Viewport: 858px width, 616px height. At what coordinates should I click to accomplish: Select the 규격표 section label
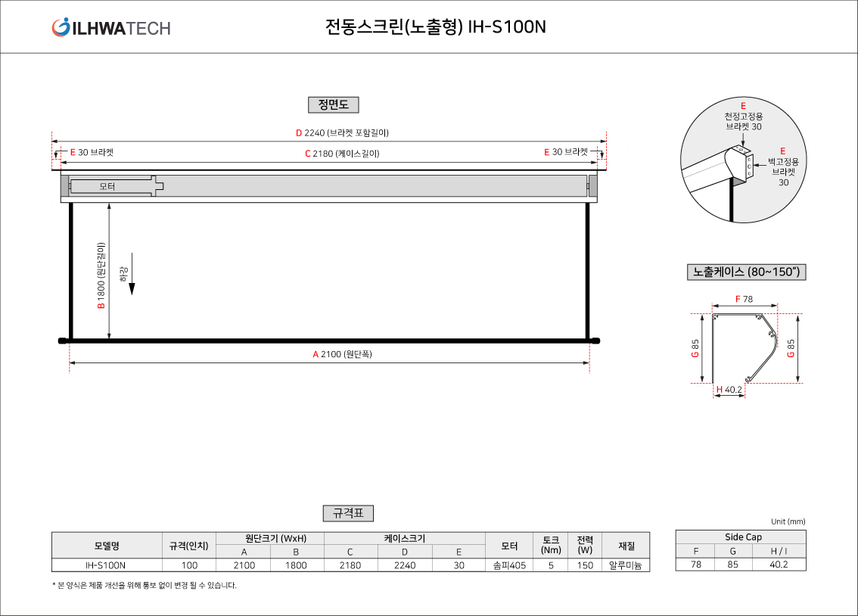tap(348, 513)
